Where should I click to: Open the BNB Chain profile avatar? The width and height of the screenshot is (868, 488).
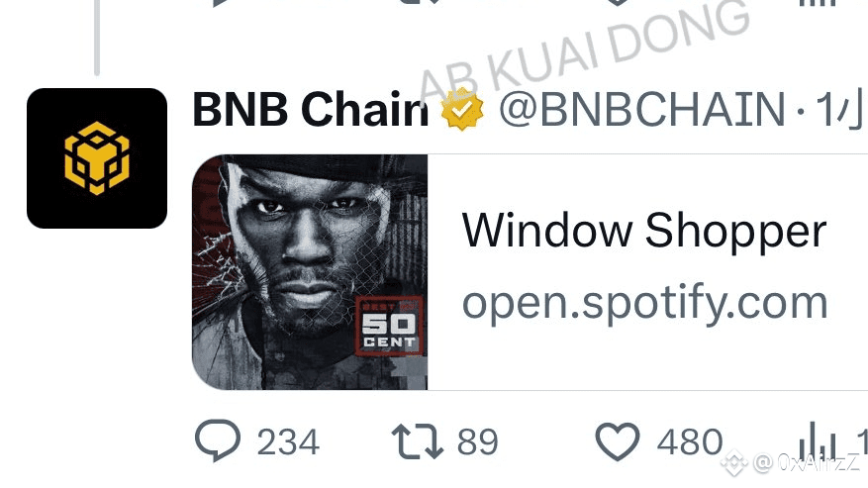(97, 157)
